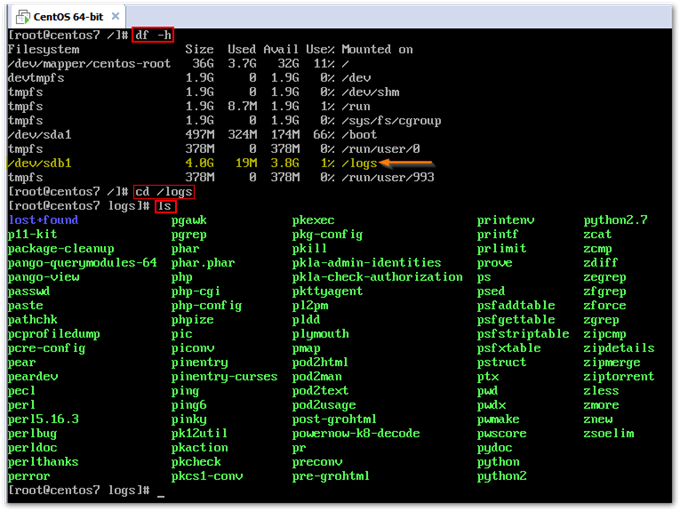Click the python2 file name

coord(502,476)
